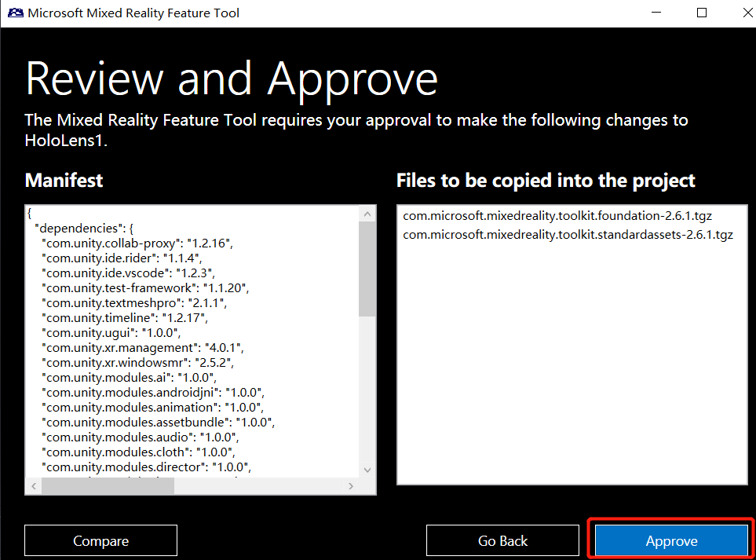Click the Manifest scroll up arrow
Viewport: 756px width, 560px height.
367,214
